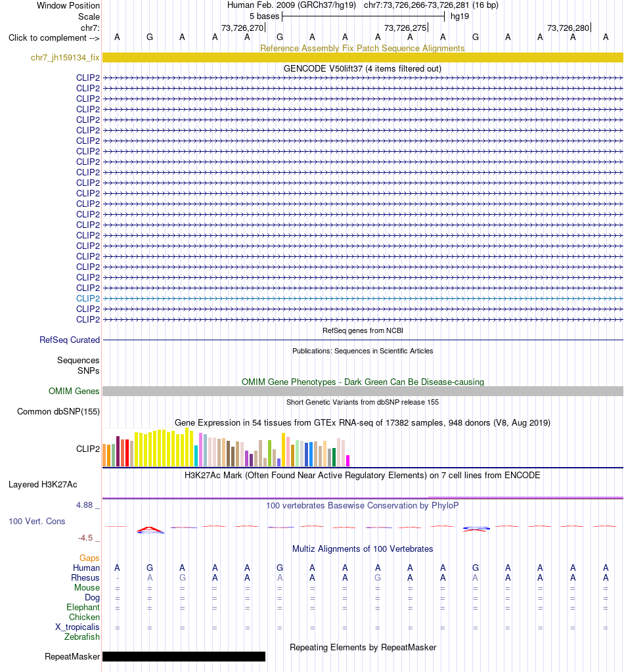Click the 'Common dbSNP(155)' track label
The height and width of the screenshot is (672, 624).
pyautogui.click(x=58, y=411)
